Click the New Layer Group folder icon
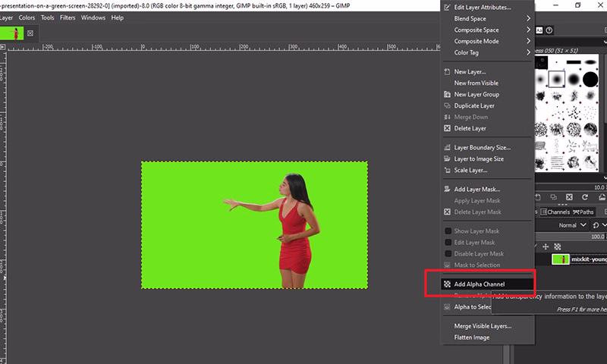Screen dimensions: 607x364 coord(447,94)
